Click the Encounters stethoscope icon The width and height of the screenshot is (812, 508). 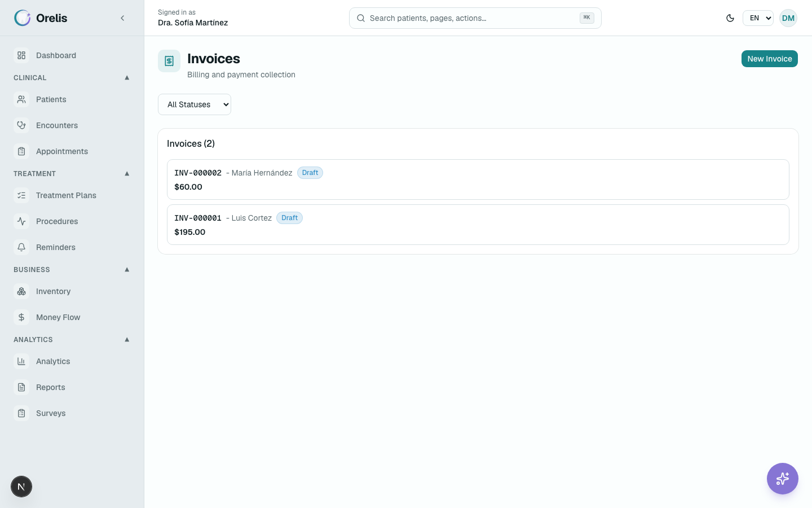coord(21,125)
